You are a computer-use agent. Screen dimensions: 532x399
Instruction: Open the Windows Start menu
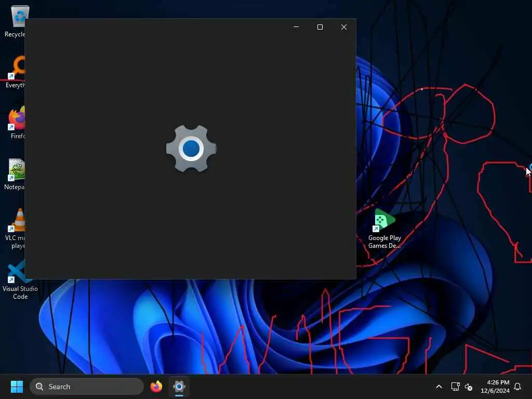coord(17,387)
